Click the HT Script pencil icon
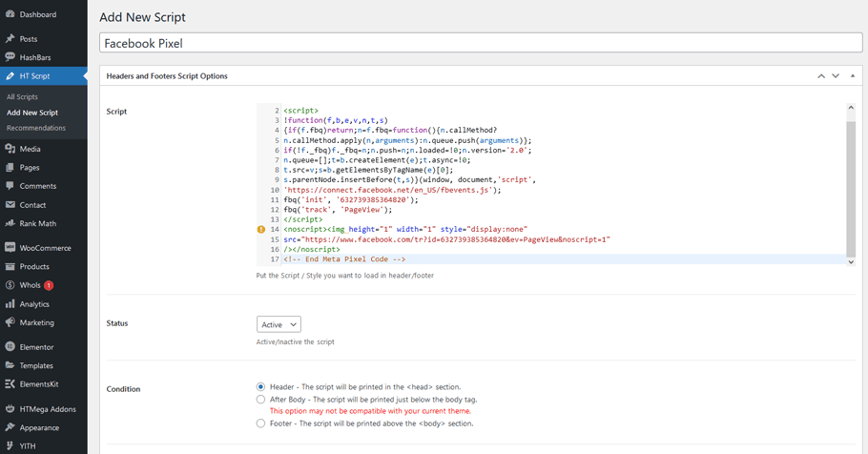Screen dimensions: 868x454 click(10, 76)
